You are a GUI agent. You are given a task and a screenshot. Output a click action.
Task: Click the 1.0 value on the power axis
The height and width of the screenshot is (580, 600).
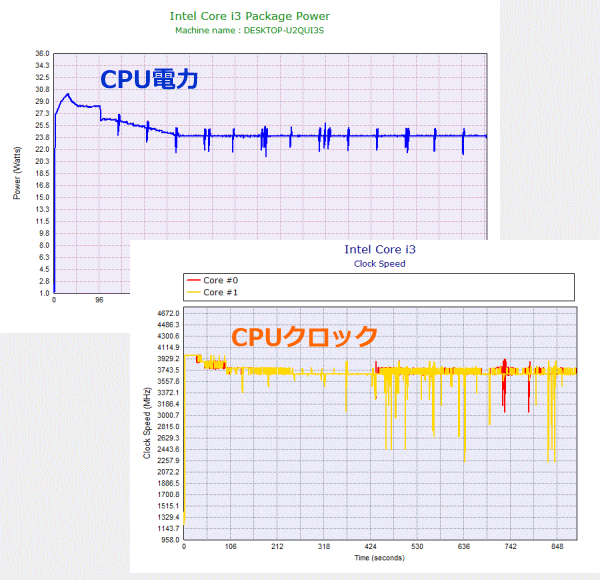point(44,293)
